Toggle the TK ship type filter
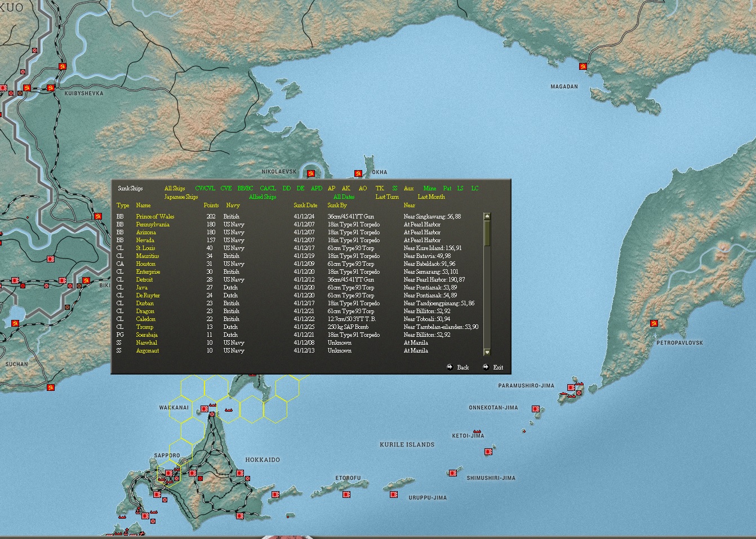Viewport: 756px width, 539px height. click(x=380, y=188)
